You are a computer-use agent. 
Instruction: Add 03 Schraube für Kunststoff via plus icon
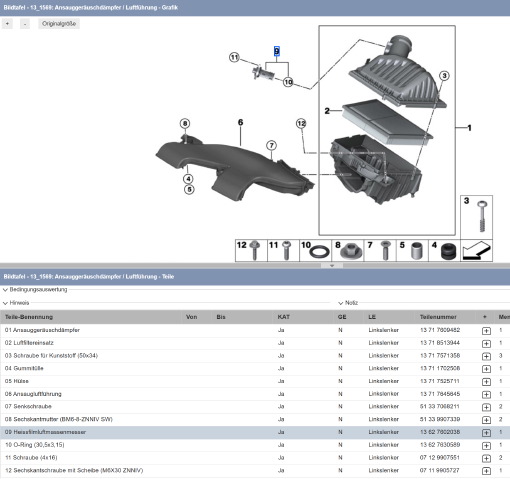click(486, 356)
